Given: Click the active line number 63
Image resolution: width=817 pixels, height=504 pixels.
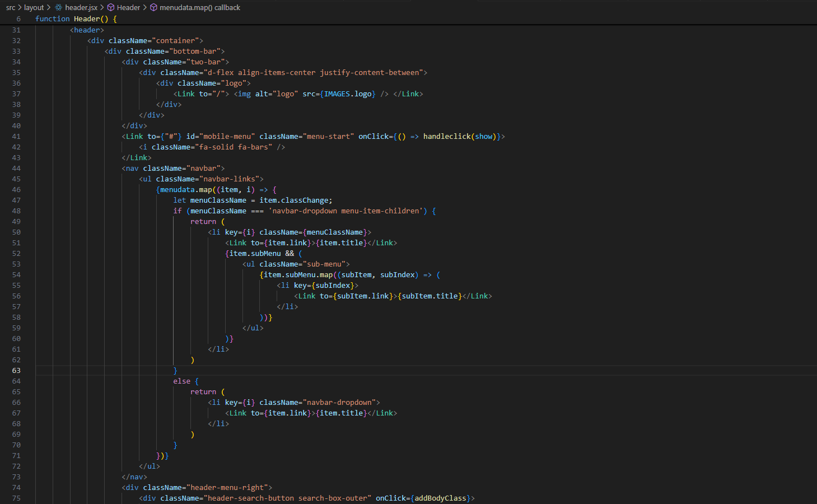Looking at the screenshot, I should tap(16, 370).
